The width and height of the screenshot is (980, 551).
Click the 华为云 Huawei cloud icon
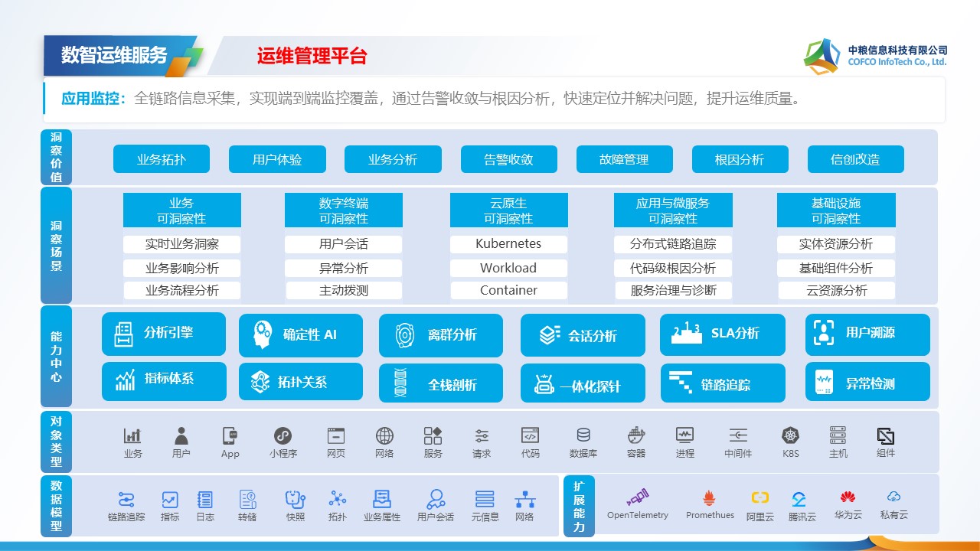(847, 498)
